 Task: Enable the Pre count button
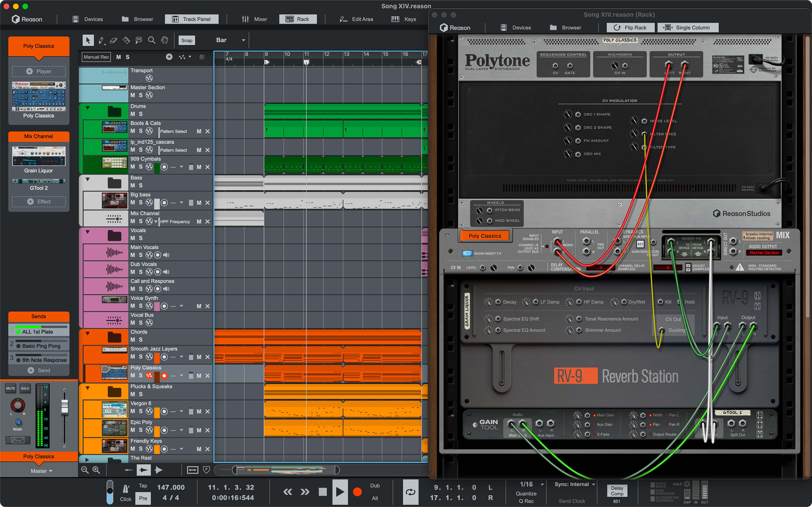(x=143, y=498)
